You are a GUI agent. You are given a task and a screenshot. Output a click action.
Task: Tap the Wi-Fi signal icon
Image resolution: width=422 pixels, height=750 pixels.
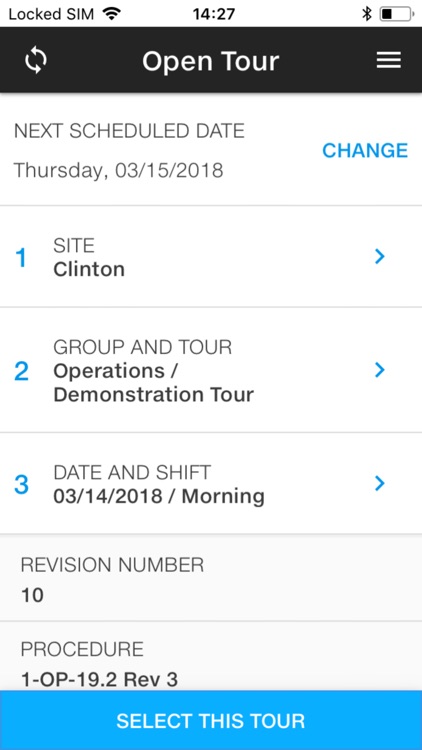click(x=111, y=14)
